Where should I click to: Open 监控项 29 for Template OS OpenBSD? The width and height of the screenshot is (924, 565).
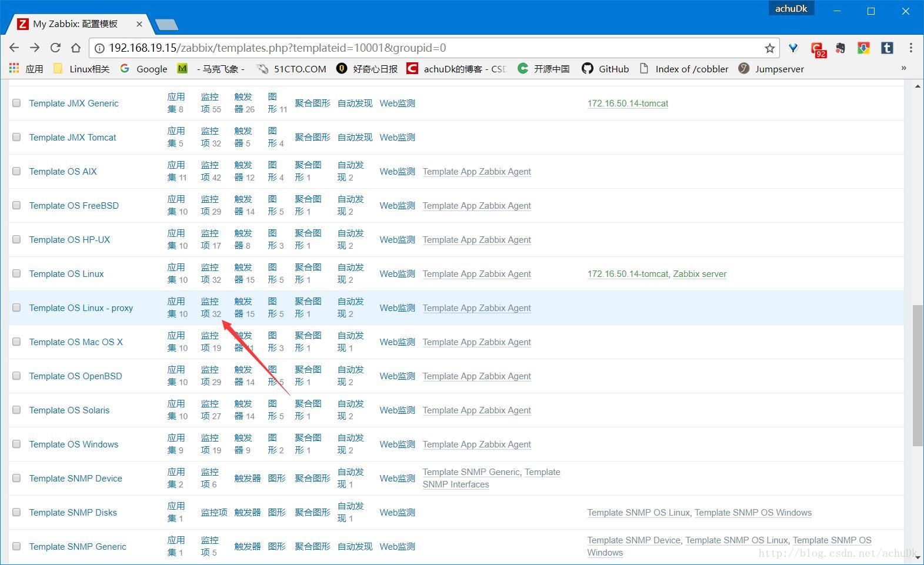pos(211,376)
